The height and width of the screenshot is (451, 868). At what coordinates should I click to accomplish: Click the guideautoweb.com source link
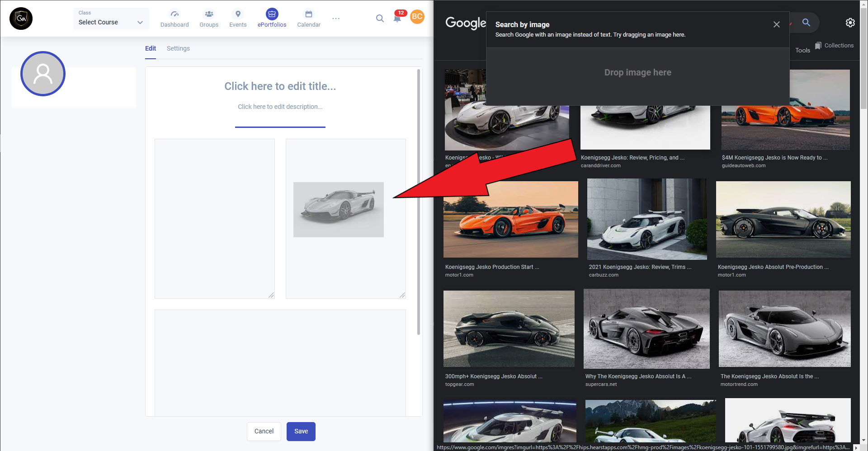tap(744, 166)
